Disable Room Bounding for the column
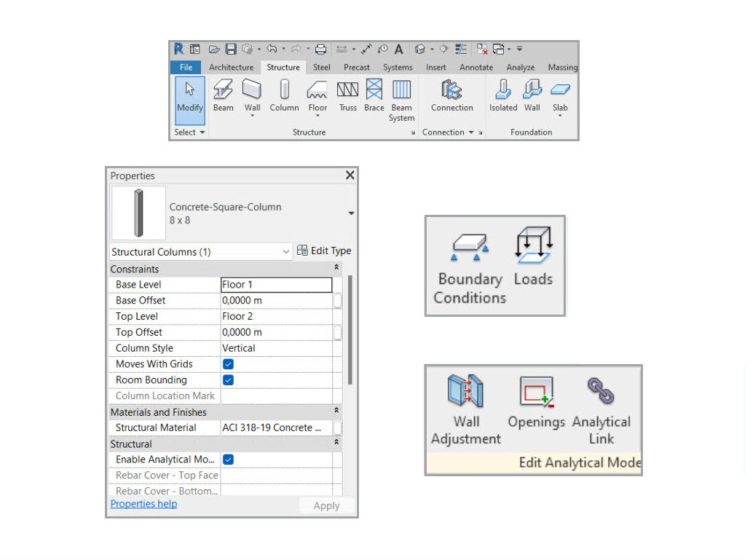 tap(228, 379)
